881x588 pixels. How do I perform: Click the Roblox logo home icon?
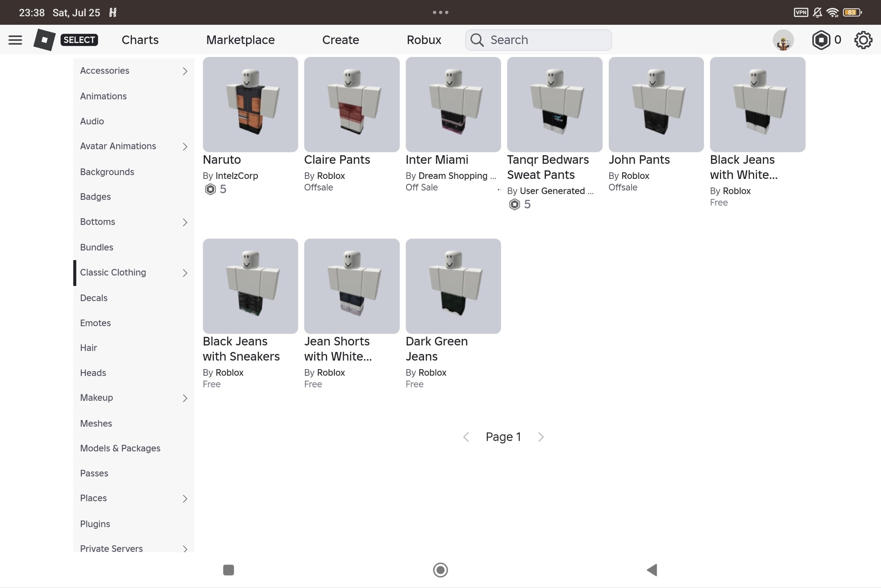coord(44,40)
